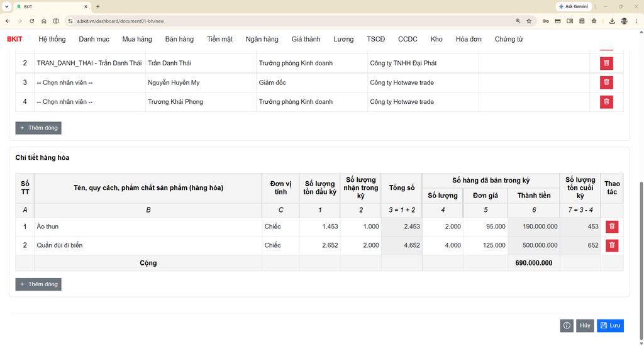This screenshot has width=644, height=346.
Task: Click the total amount 690.000.000
Action: [533, 263]
